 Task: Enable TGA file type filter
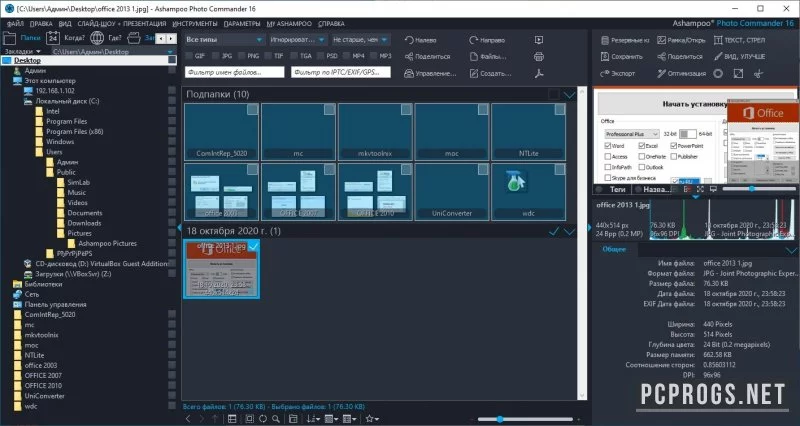pyautogui.click(x=294, y=56)
